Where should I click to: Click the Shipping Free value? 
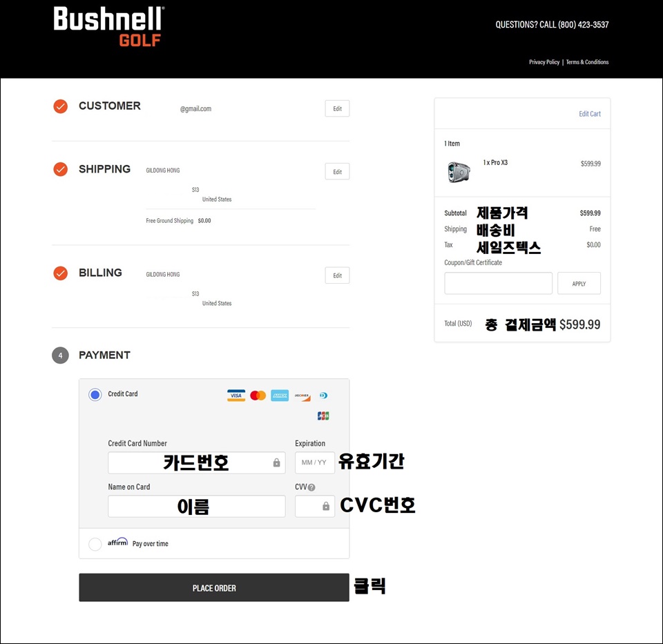tap(595, 229)
